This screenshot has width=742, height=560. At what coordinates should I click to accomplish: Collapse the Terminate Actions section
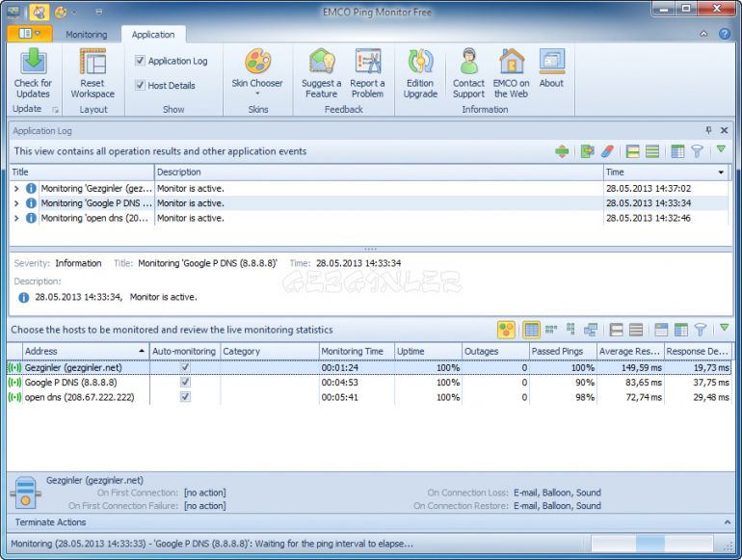pyautogui.click(x=727, y=522)
